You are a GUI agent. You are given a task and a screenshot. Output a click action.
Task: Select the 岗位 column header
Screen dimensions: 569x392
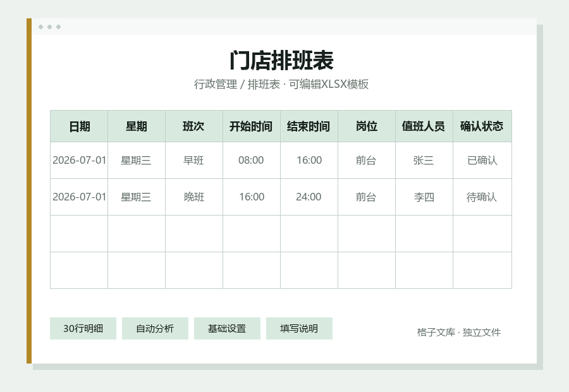coord(367,126)
